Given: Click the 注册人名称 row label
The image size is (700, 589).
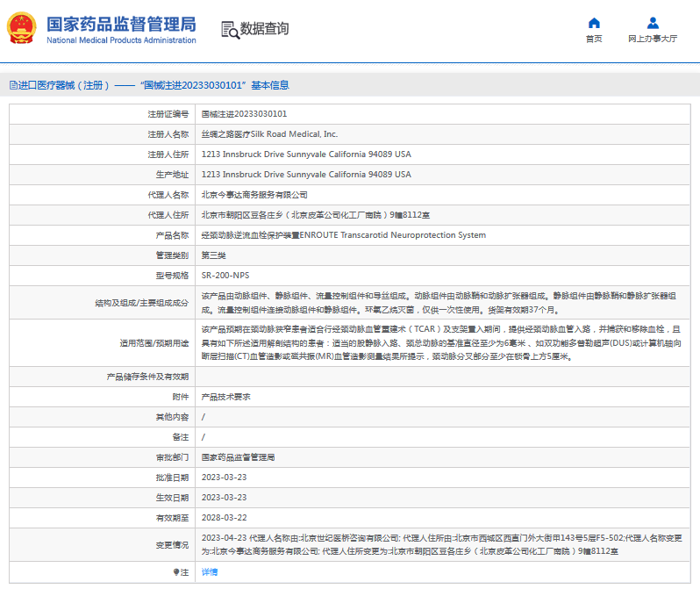Looking at the screenshot, I should coord(168,134).
